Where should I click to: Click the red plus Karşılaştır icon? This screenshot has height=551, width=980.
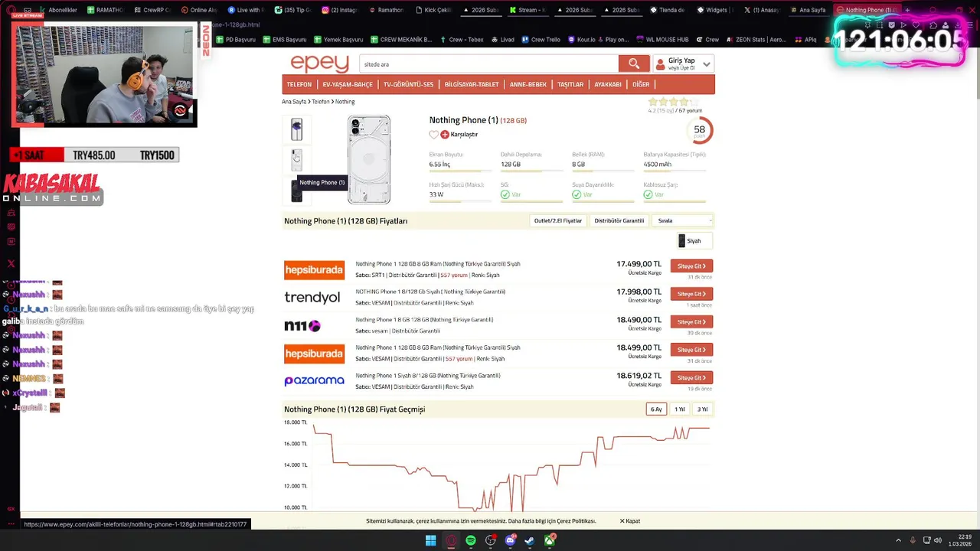coord(445,135)
